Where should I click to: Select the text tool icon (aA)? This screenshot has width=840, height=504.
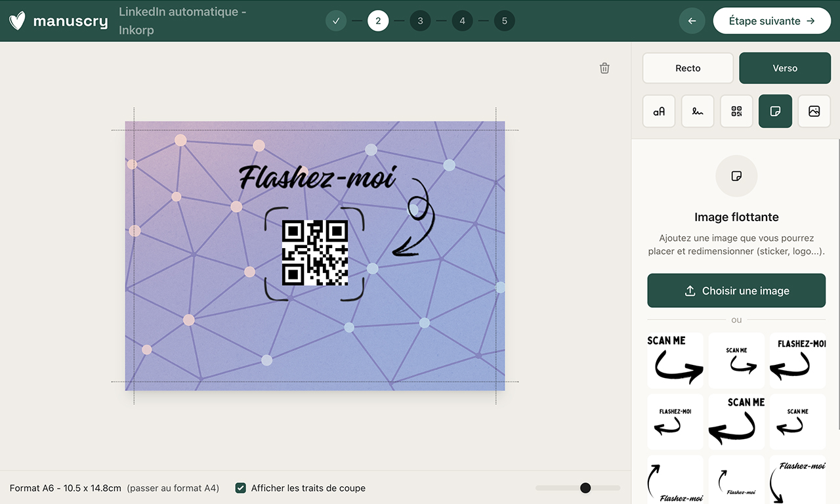(659, 112)
